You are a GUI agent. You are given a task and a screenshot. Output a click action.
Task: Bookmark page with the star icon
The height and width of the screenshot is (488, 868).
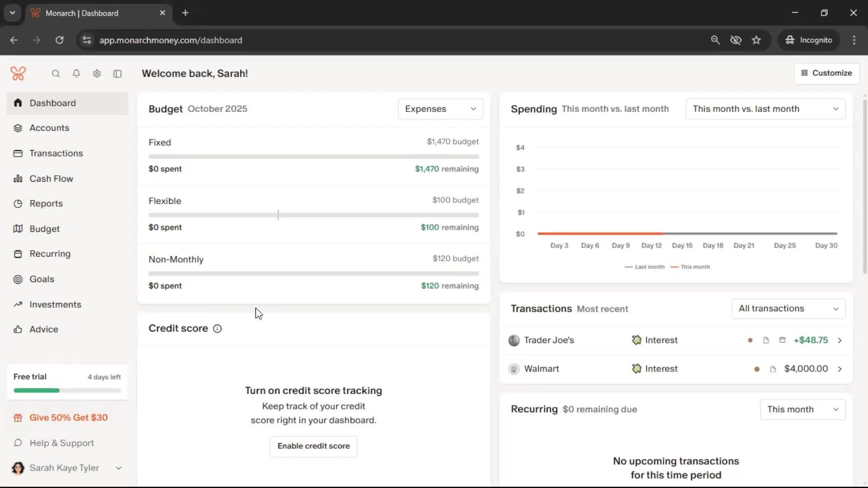point(756,40)
